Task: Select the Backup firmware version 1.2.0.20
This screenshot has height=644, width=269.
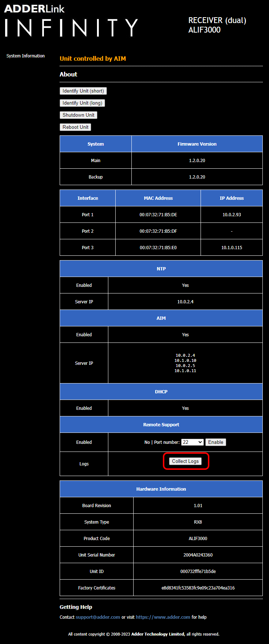Action: tap(197, 177)
